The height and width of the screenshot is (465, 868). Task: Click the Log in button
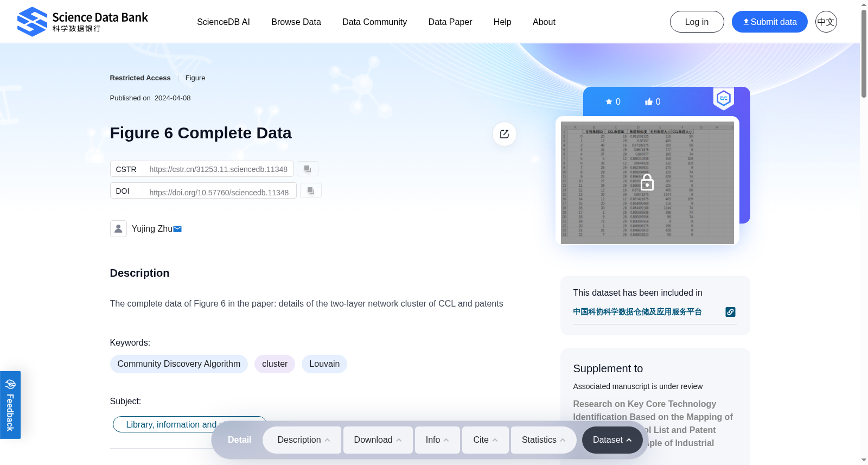point(697,22)
